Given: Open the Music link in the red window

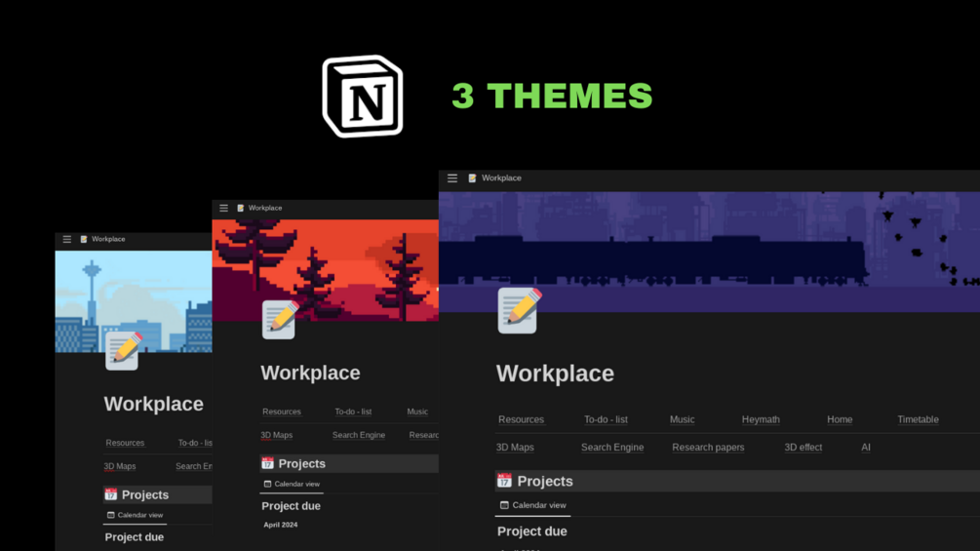Looking at the screenshot, I should coord(417,412).
